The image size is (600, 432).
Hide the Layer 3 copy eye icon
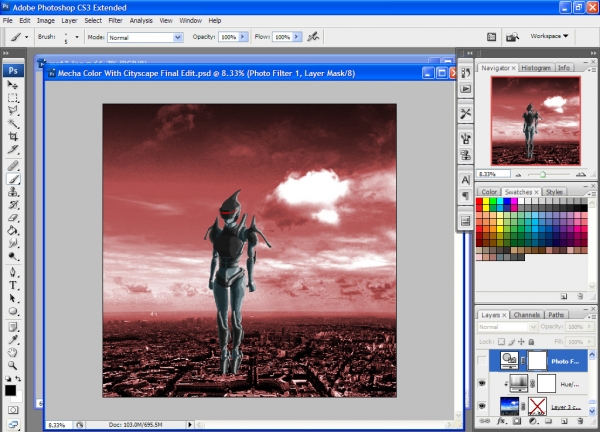click(482, 406)
